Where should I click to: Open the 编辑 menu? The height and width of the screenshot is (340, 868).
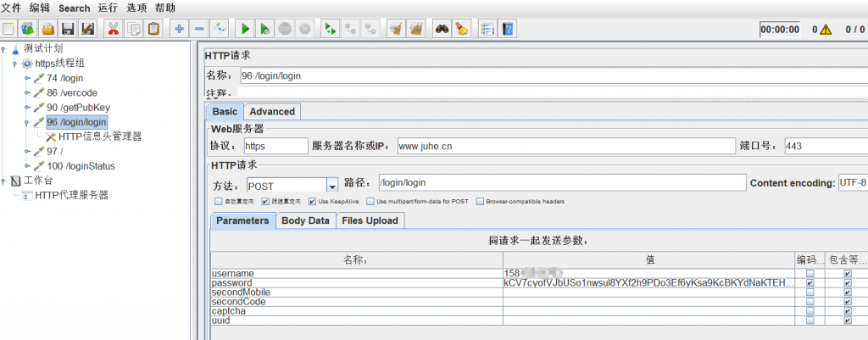(x=39, y=8)
